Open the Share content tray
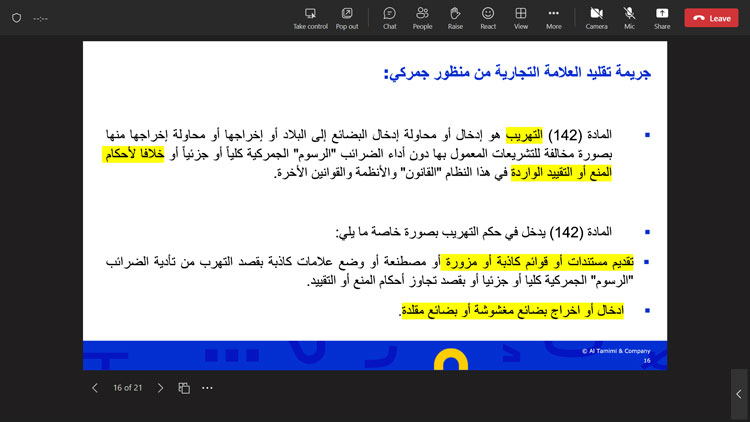Screen dimensions: 750x422 tap(662, 17)
